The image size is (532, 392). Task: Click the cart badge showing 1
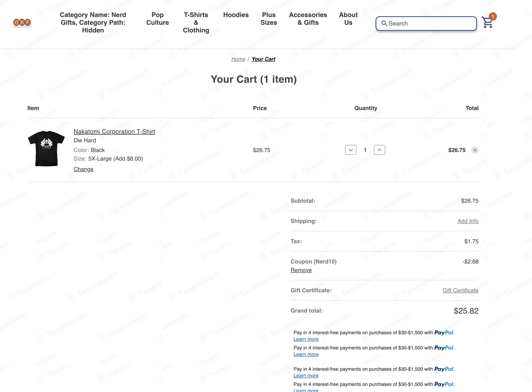(x=493, y=16)
